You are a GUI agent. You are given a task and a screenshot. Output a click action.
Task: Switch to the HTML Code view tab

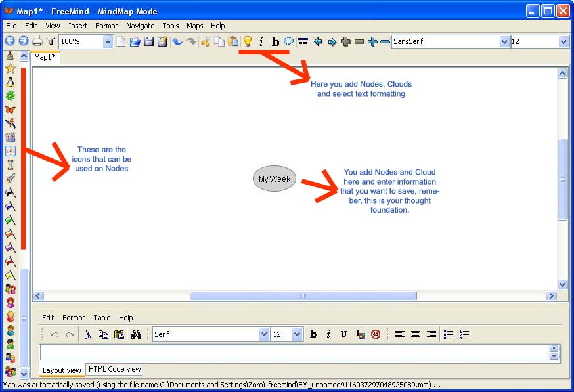[115, 370]
